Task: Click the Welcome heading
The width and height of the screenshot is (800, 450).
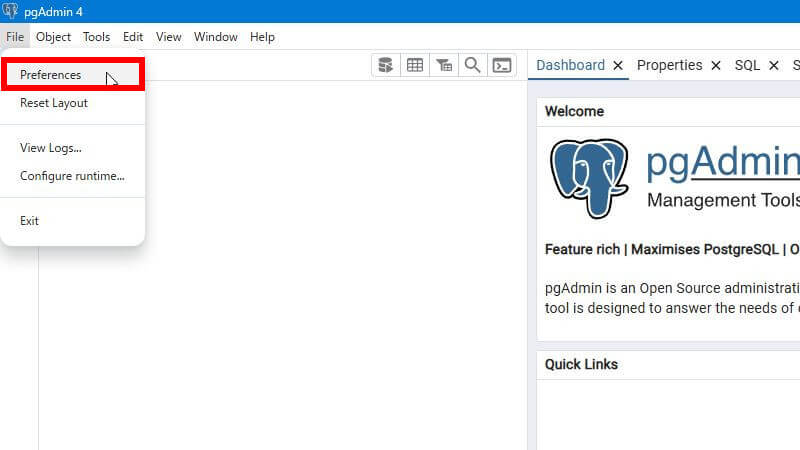Action: (x=574, y=111)
